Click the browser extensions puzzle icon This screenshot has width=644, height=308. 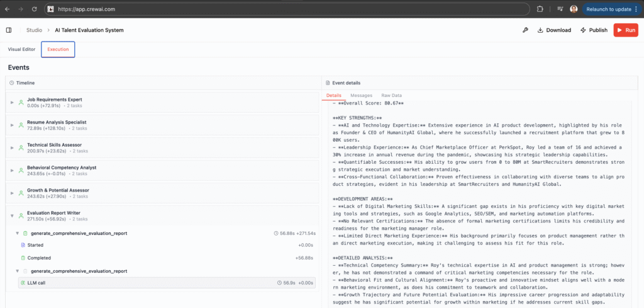click(540, 9)
